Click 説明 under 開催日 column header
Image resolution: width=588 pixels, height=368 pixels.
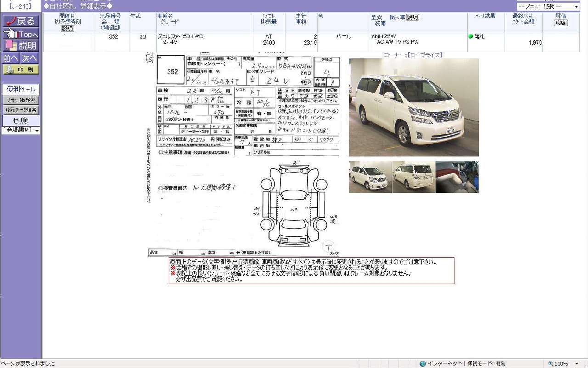pyautogui.click(x=68, y=29)
